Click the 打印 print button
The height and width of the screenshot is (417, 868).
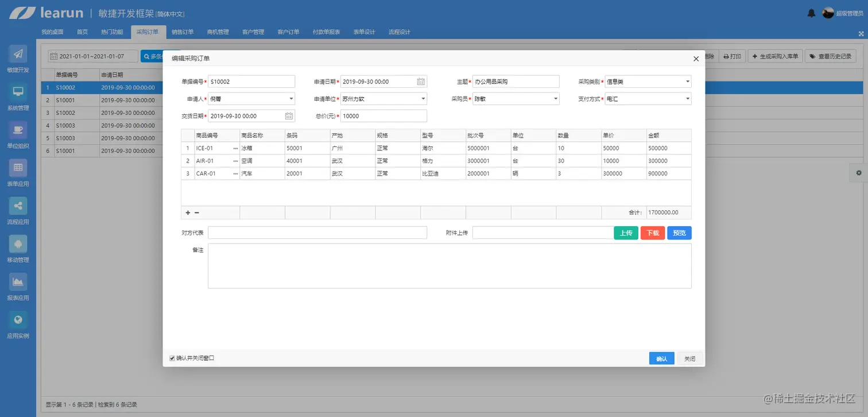pyautogui.click(x=732, y=56)
